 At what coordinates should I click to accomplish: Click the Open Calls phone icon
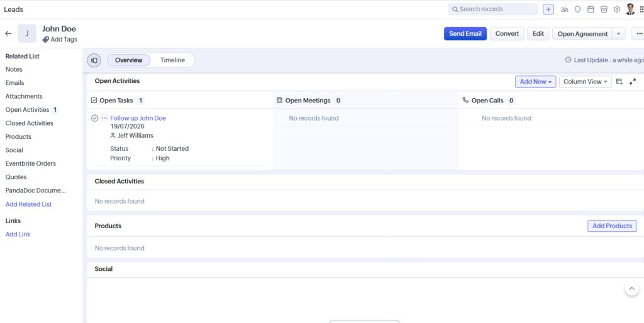(x=465, y=100)
